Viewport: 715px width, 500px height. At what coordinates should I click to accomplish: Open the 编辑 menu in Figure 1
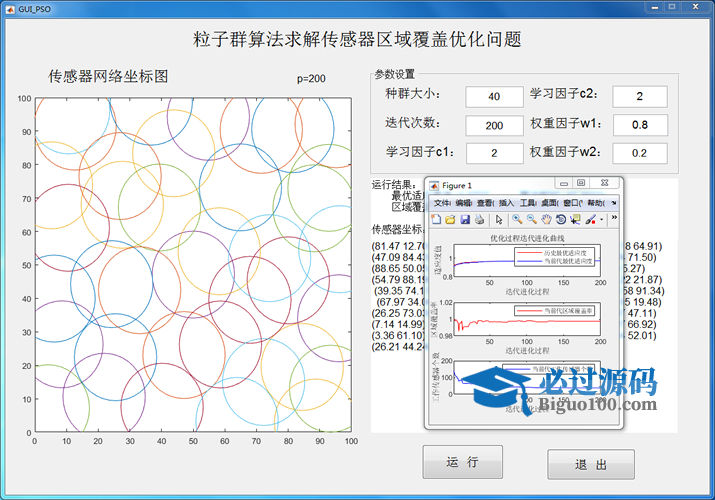tap(464, 203)
